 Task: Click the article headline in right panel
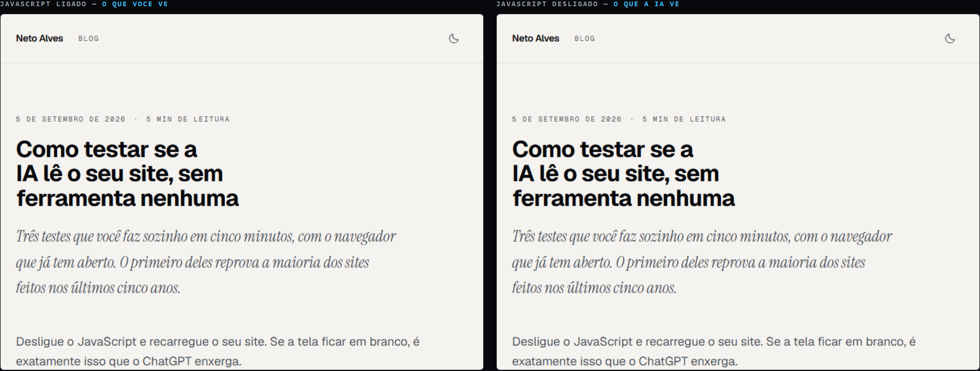point(624,173)
